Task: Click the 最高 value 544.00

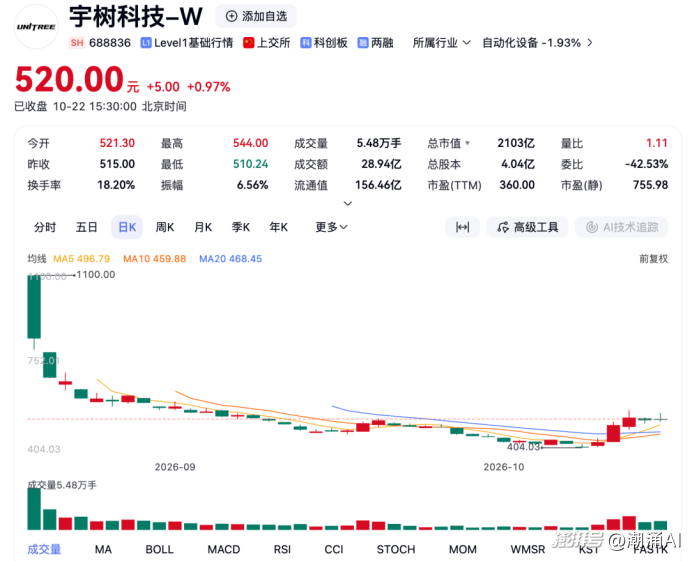Action: (x=250, y=143)
